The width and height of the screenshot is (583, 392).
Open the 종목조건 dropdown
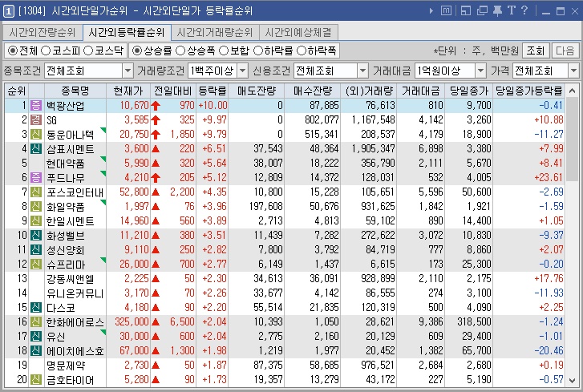coord(88,71)
